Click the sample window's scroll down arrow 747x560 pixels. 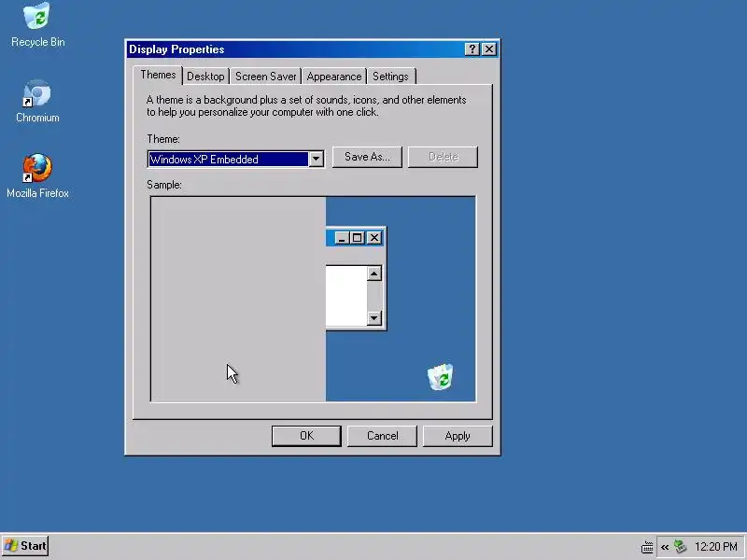(x=374, y=317)
